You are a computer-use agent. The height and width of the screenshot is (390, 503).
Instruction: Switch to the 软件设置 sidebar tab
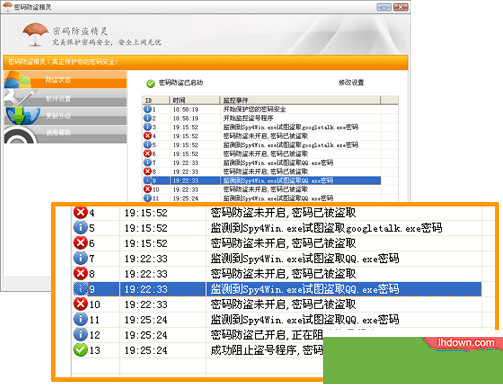tap(65, 98)
